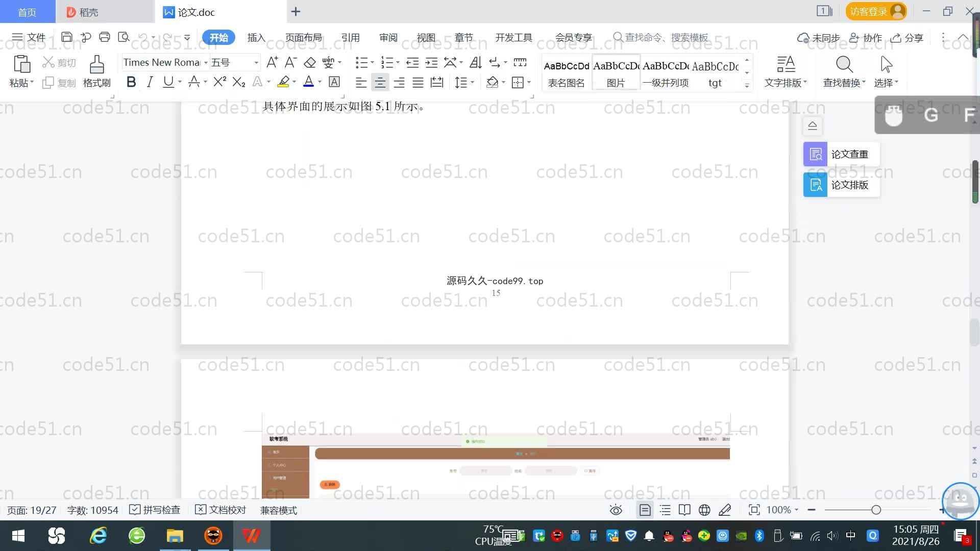Open the 文字排版 dropdown

pyautogui.click(x=786, y=82)
